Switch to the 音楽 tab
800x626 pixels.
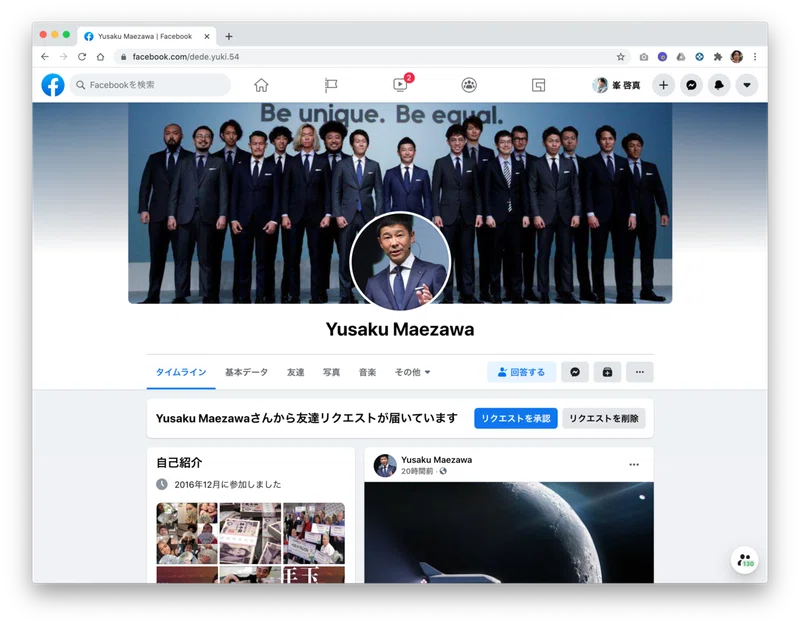[x=367, y=372]
